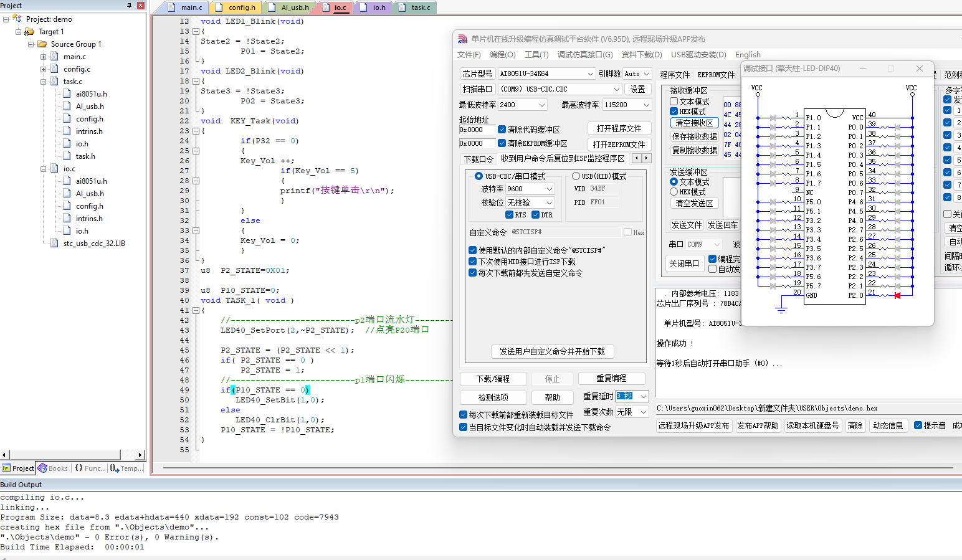
Task: Collapse the fold marker at code line 13
Action: coord(196,31)
